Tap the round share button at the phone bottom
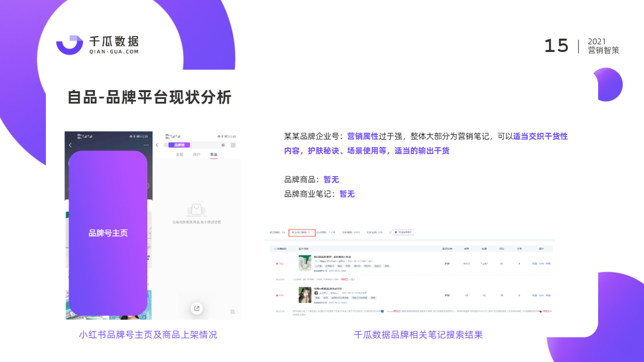The width and height of the screenshot is (644, 362). pyautogui.click(x=196, y=308)
